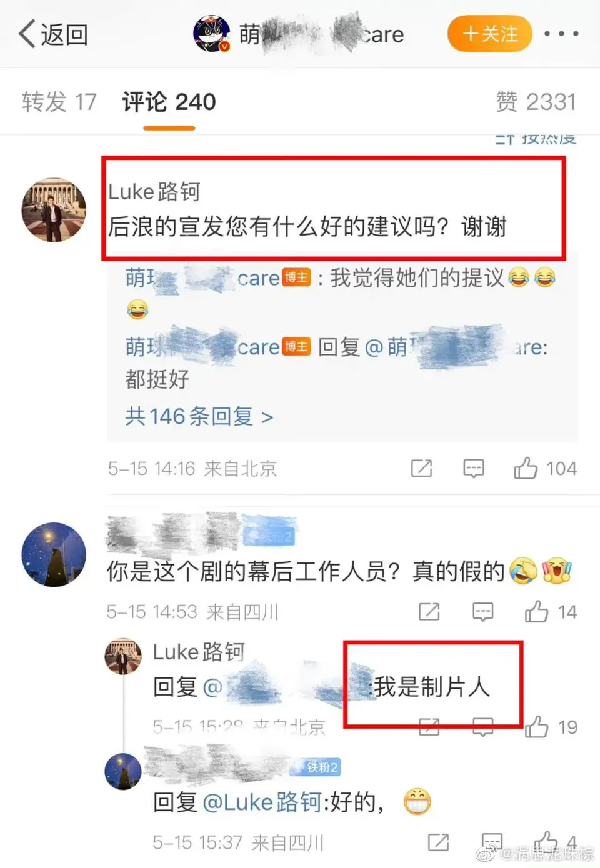This screenshot has width=600, height=868.
Task: Go back using the 返回 arrow
Action: (x=53, y=34)
